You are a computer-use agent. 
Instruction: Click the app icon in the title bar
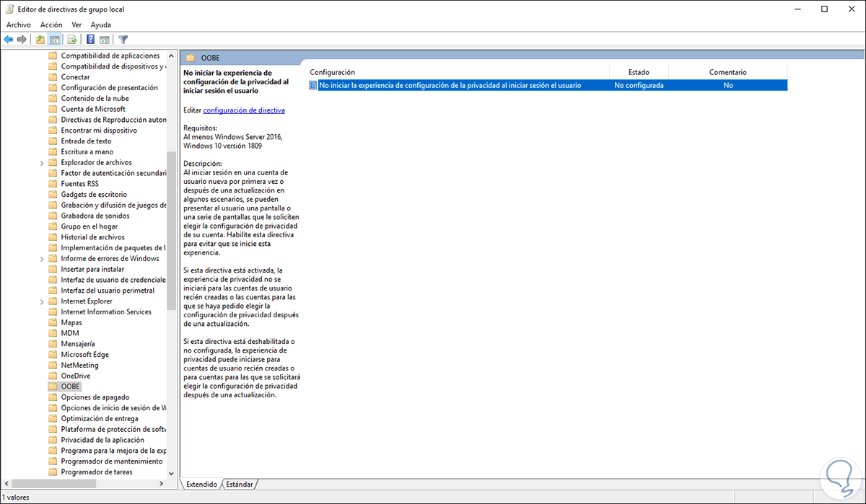(x=9, y=9)
